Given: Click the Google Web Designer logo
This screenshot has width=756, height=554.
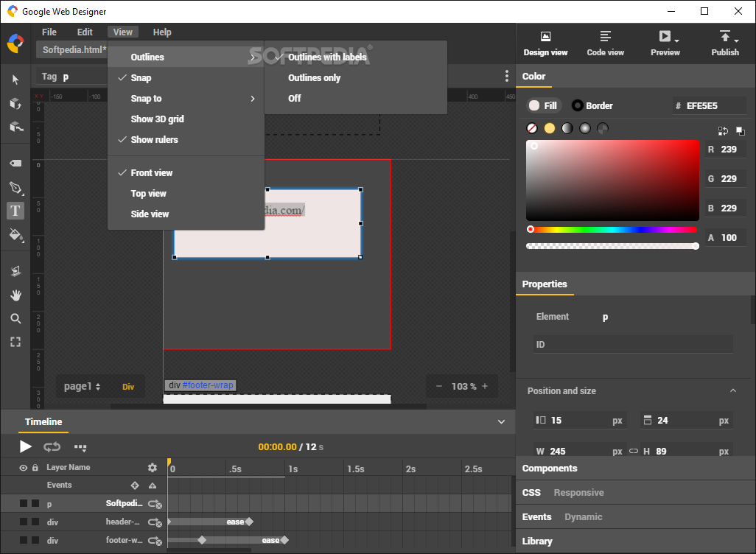Looking at the screenshot, I should 15,43.
